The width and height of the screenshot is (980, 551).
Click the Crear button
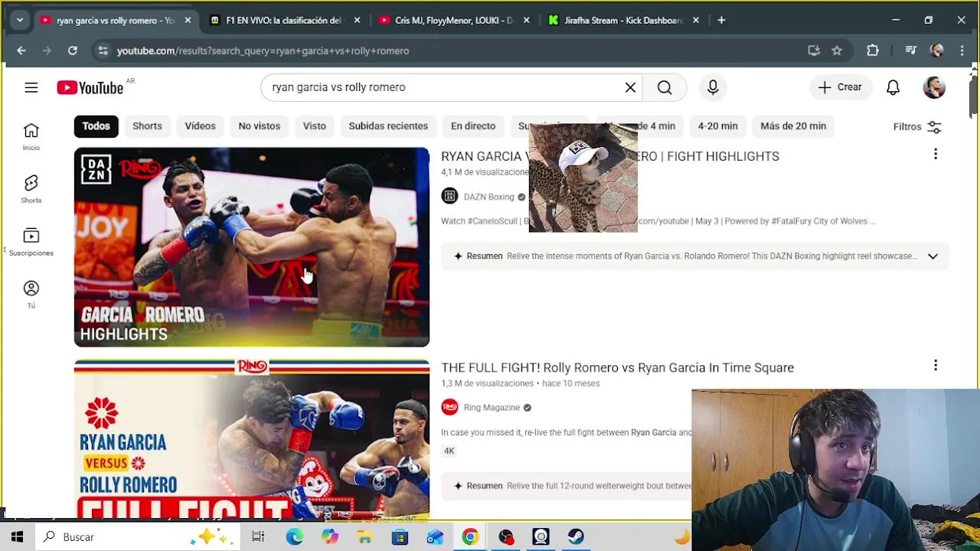tap(840, 87)
